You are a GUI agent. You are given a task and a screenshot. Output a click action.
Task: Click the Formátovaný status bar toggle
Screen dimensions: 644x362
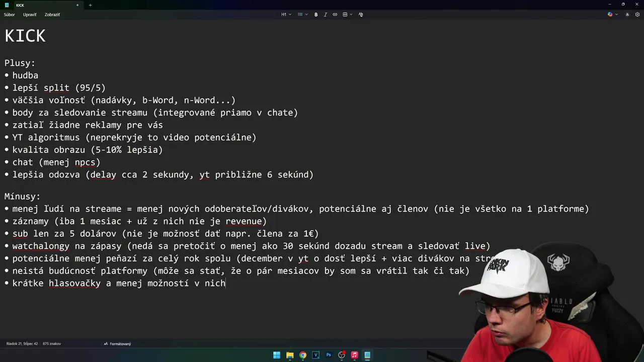117,344
